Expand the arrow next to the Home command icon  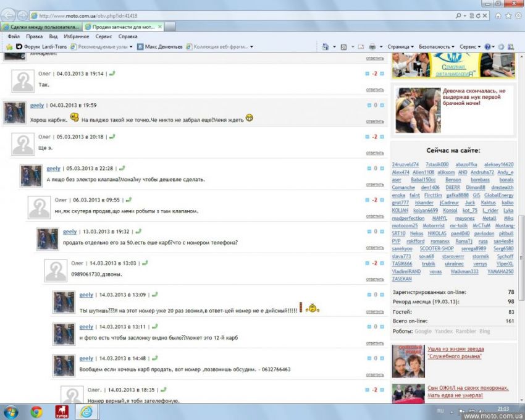tap(334, 47)
